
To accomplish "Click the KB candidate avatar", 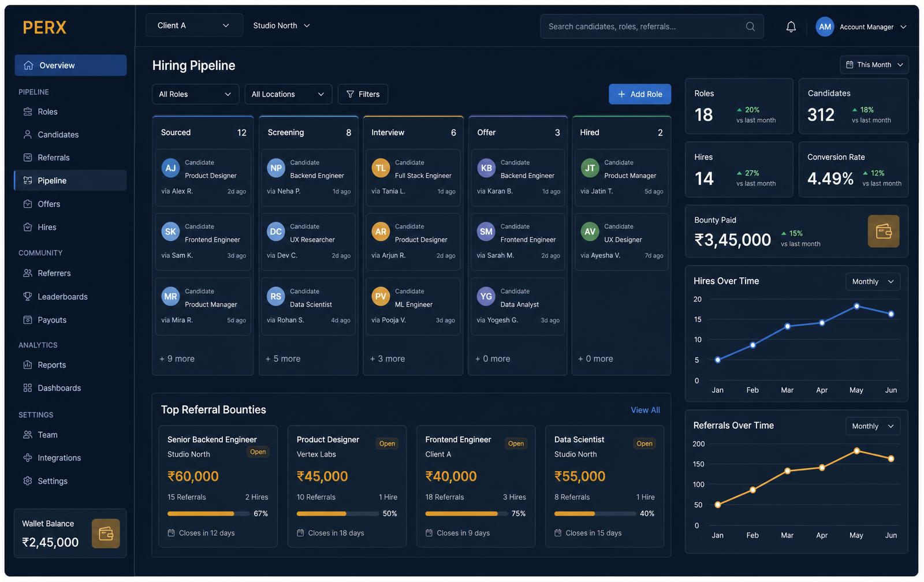I will pyautogui.click(x=486, y=168).
